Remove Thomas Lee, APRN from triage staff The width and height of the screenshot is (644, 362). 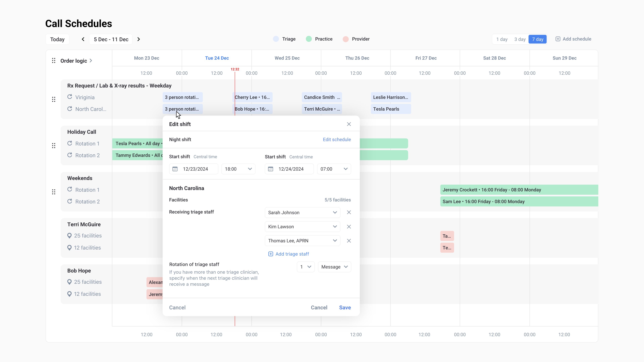[x=349, y=241]
